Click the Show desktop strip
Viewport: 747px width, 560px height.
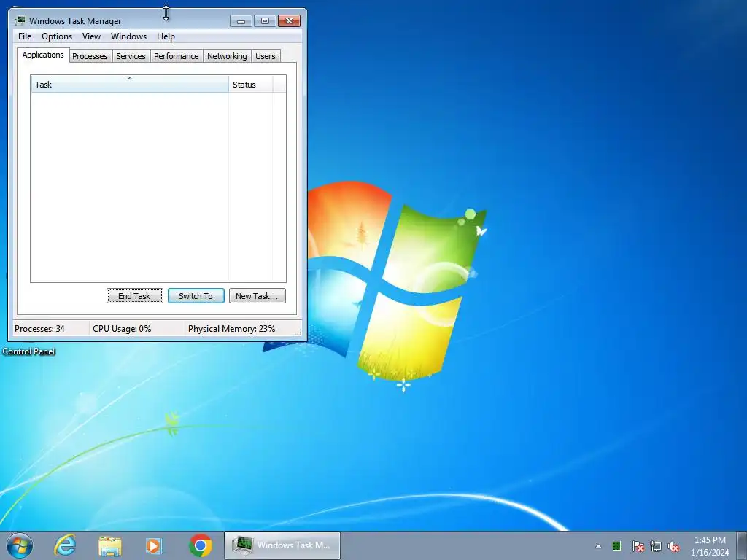click(x=742, y=545)
